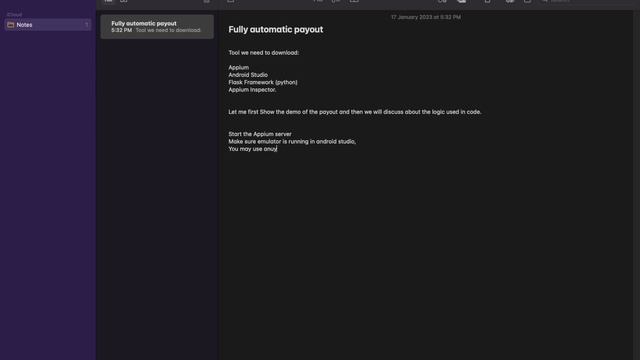Click the line 'Start the Appium server'
Image resolution: width=640 pixels, height=360 pixels.
260,134
